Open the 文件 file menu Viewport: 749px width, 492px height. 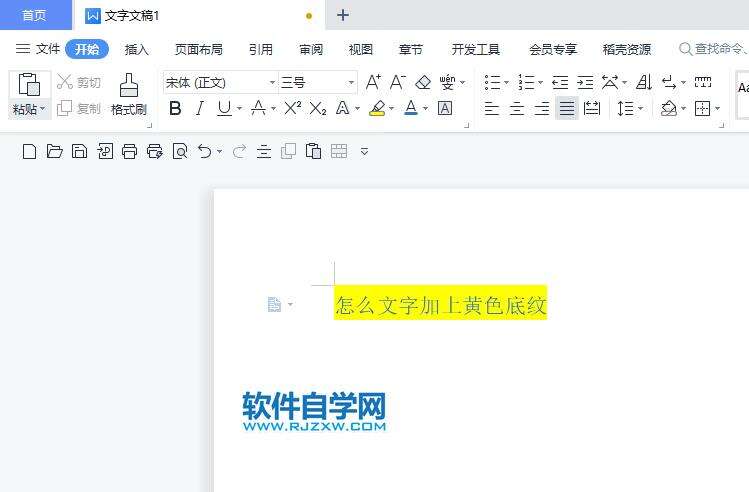pyautogui.click(x=38, y=49)
